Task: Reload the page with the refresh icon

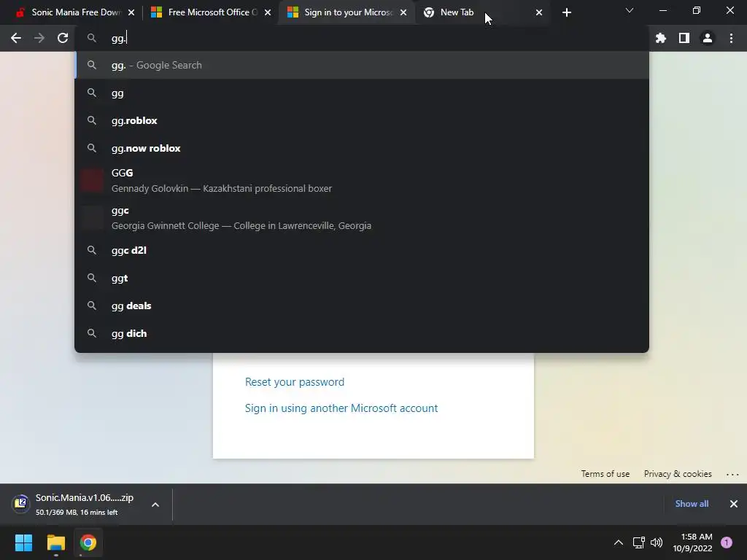Action: click(63, 38)
